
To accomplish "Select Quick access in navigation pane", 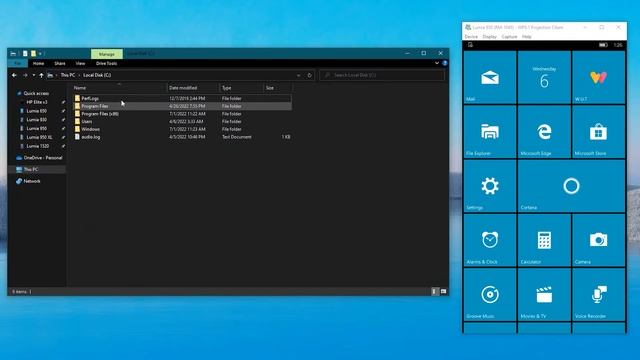I will [36, 93].
